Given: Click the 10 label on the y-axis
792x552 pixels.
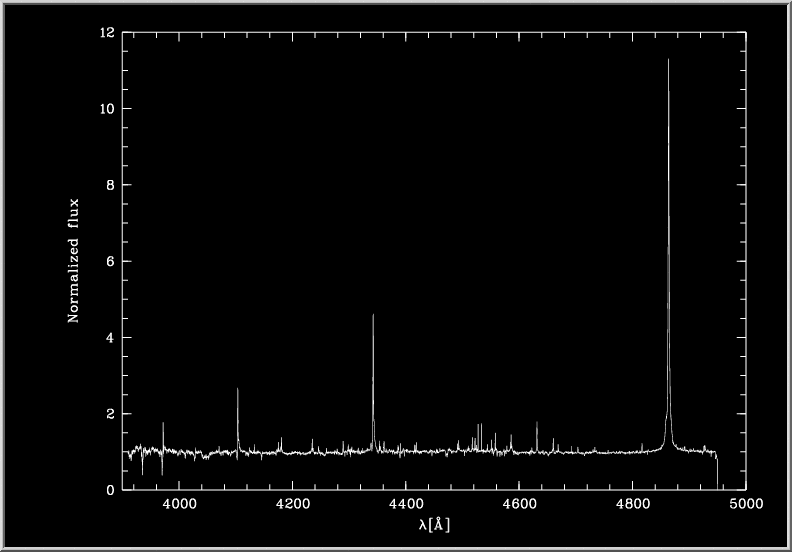Looking at the screenshot, I should (107, 109).
